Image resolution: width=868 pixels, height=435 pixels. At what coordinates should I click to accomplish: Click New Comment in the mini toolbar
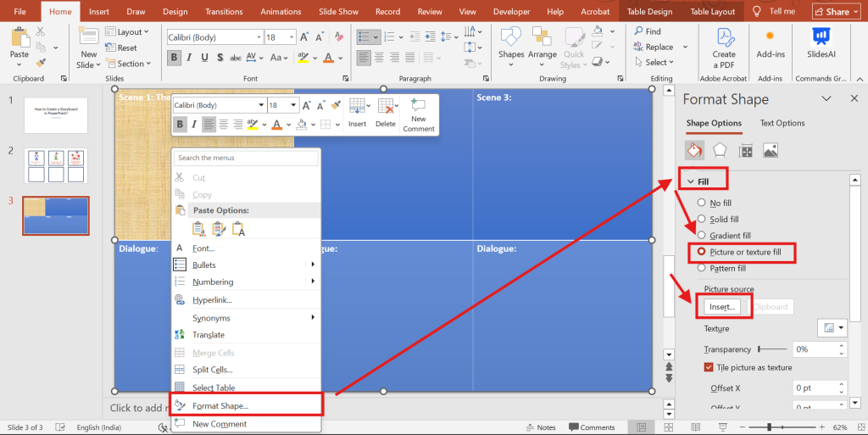coord(418,115)
